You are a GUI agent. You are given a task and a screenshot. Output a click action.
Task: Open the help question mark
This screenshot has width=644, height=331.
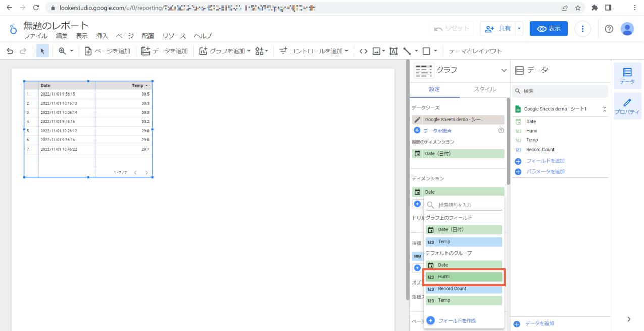(x=609, y=29)
